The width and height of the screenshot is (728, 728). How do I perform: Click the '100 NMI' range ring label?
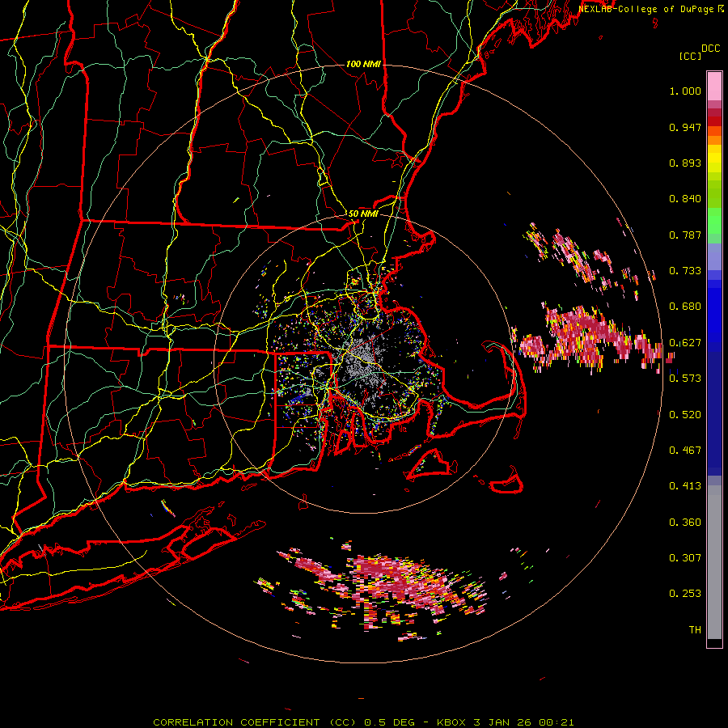click(362, 64)
